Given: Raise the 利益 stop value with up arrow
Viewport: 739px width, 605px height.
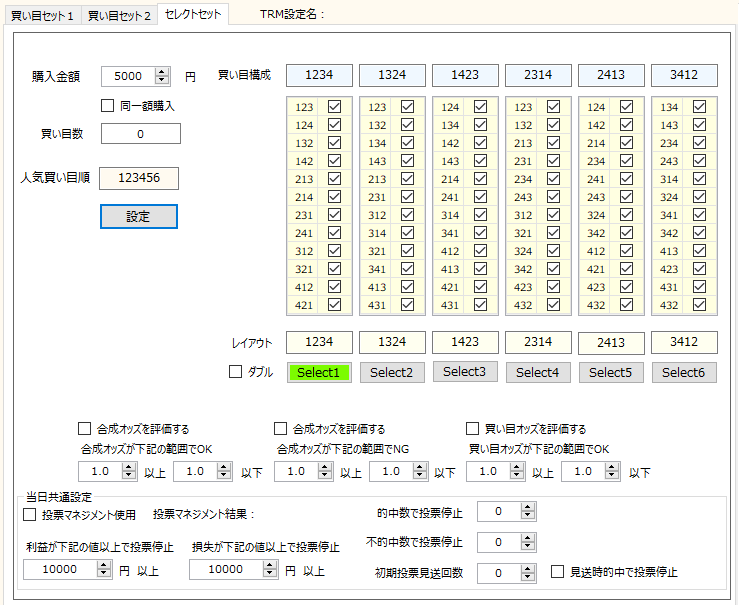Looking at the screenshot, I should 104,564.
